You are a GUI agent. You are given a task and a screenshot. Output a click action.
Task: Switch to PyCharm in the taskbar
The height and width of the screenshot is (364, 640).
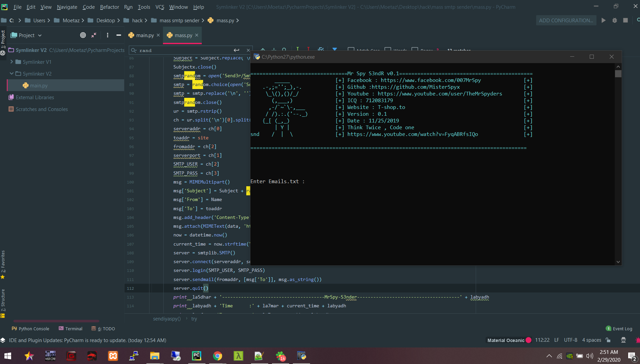(197, 356)
